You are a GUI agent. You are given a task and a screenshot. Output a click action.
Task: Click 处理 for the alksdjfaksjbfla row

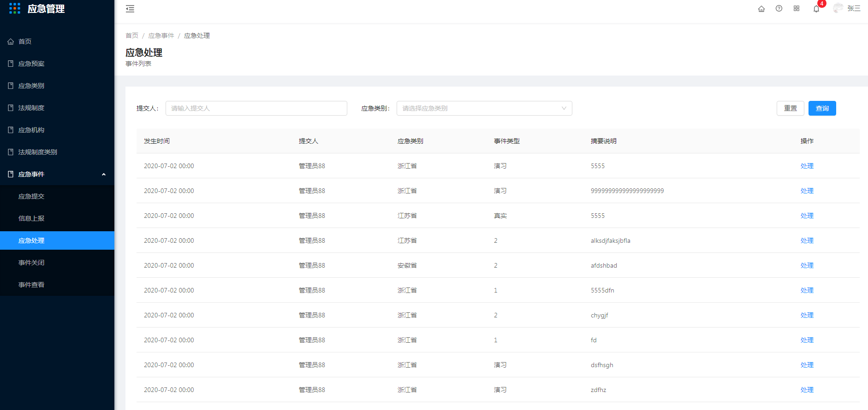[807, 240]
